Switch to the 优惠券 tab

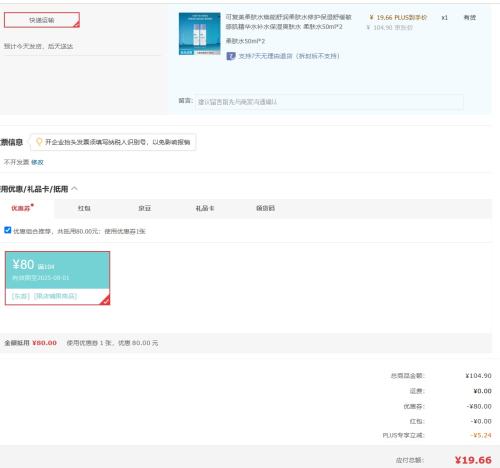coord(21,208)
